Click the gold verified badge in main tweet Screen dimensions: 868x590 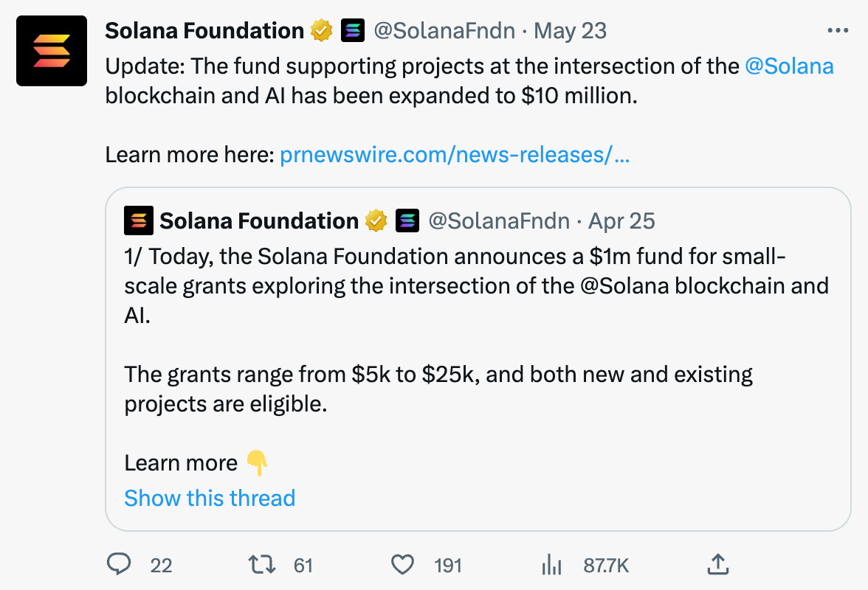321,31
